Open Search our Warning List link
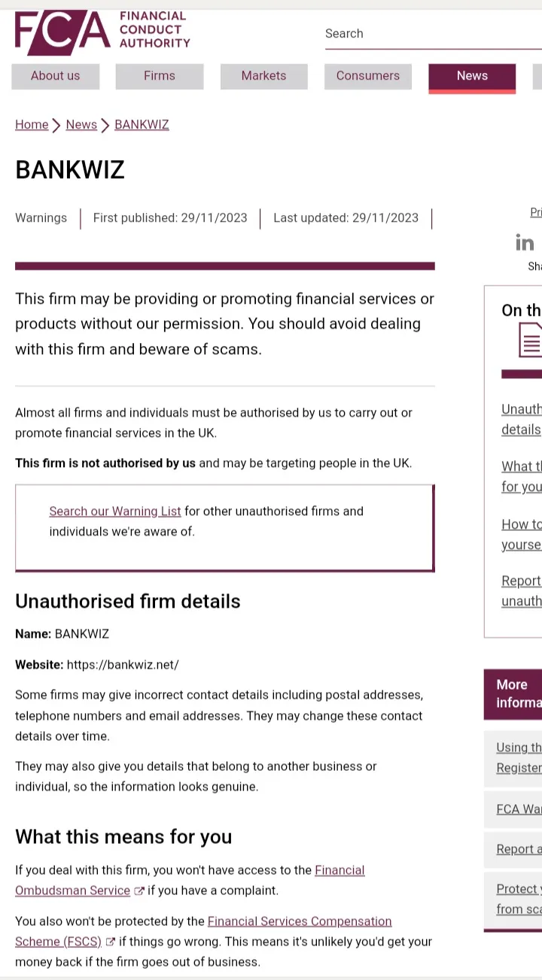The height and width of the screenshot is (980, 542). click(115, 511)
